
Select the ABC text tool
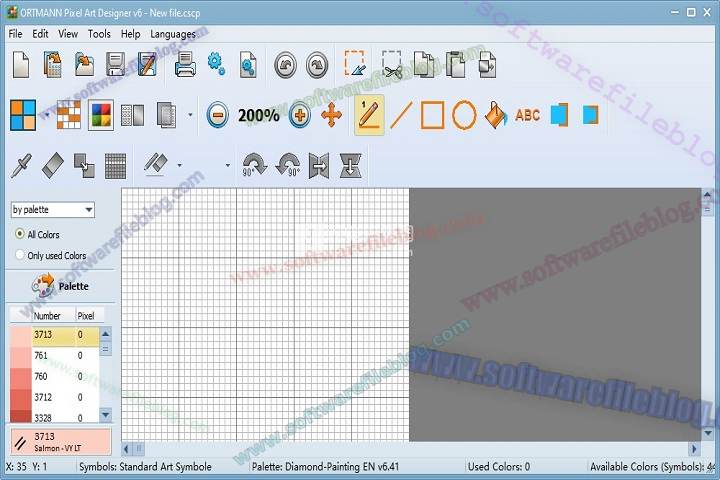coord(527,115)
